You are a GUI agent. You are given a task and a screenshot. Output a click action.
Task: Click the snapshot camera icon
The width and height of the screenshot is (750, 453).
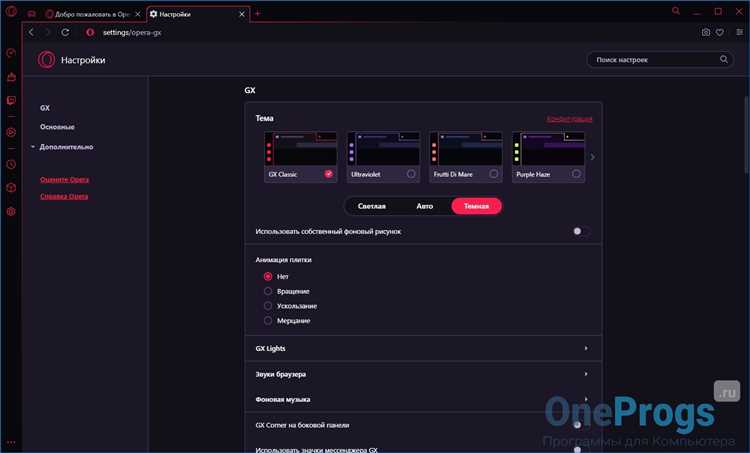click(x=705, y=32)
